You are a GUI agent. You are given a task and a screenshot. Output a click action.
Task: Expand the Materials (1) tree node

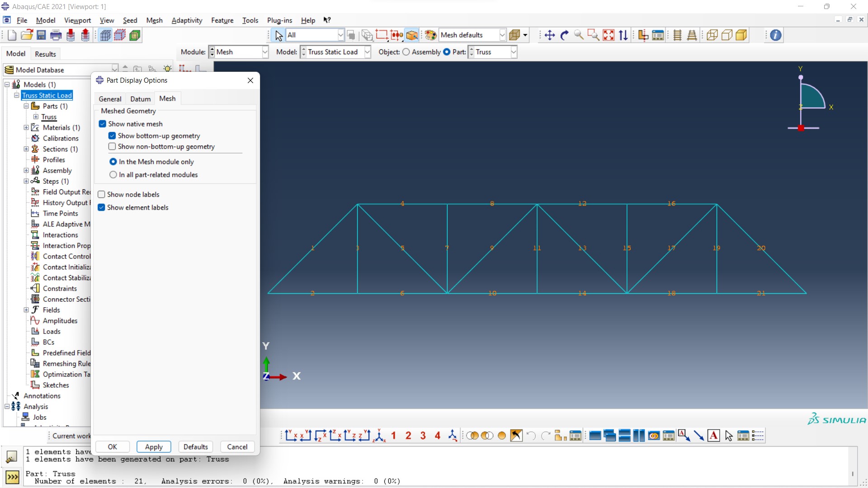pyautogui.click(x=26, y=127)
